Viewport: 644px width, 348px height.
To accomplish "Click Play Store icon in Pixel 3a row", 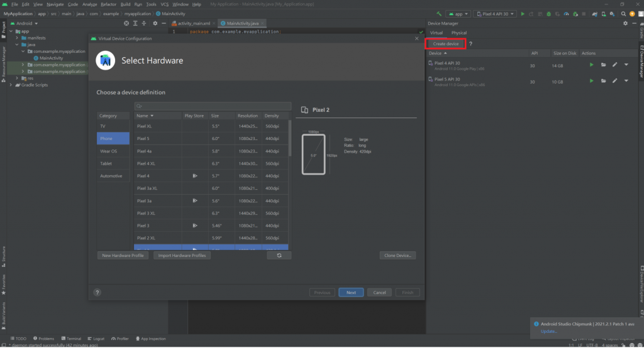I will point(195,200).
